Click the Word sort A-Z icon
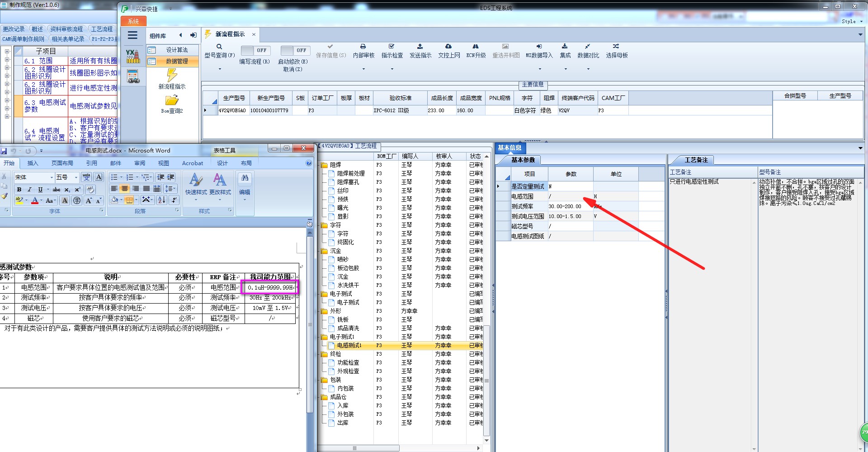868x452 pixels. tap(161, 200)
